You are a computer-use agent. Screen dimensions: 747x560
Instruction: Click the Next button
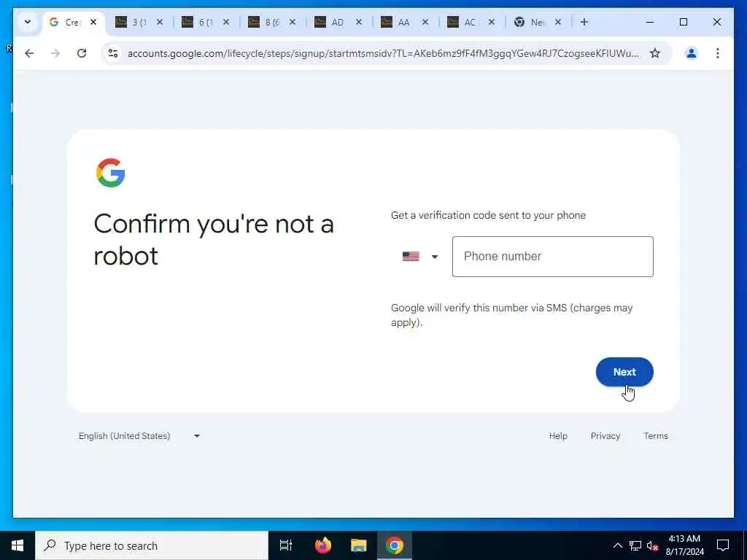(x=624, y=372)
